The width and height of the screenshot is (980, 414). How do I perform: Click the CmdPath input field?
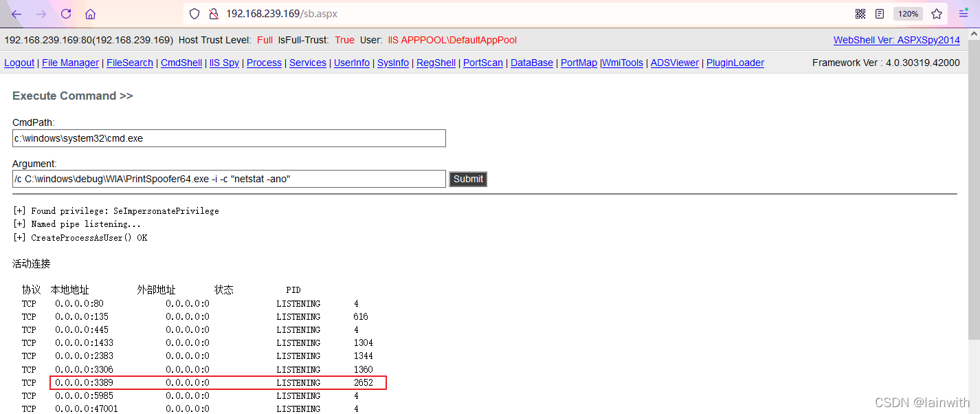(x=229, y=138)
